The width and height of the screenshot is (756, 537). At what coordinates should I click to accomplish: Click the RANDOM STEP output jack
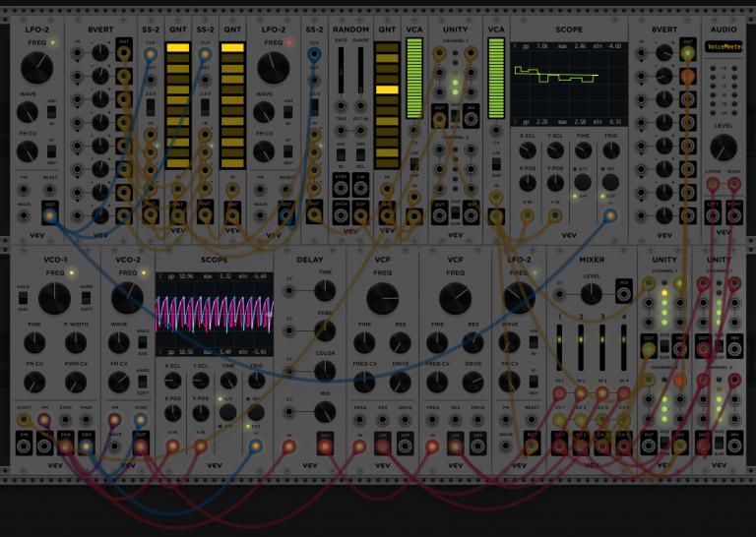[x=341, y=188]
